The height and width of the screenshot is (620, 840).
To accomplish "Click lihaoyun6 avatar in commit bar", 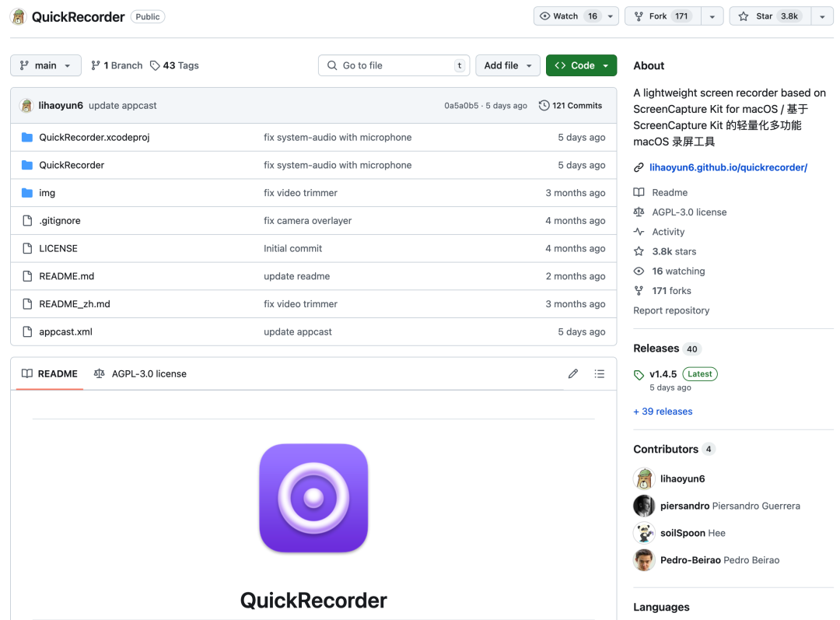I will pyautogui.click(x=26, y=106).
